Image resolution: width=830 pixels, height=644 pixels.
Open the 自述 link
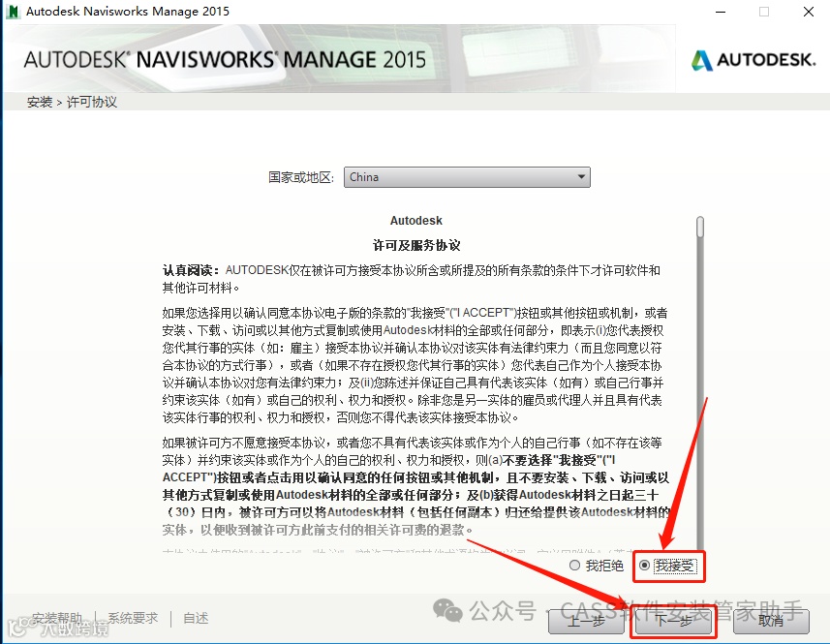[x=196, y=618]
